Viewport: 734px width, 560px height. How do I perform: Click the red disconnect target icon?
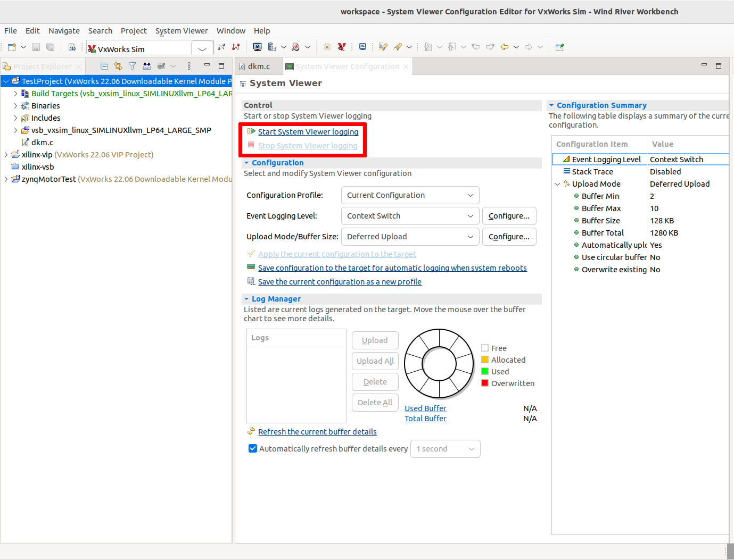[x=236, y=47]
